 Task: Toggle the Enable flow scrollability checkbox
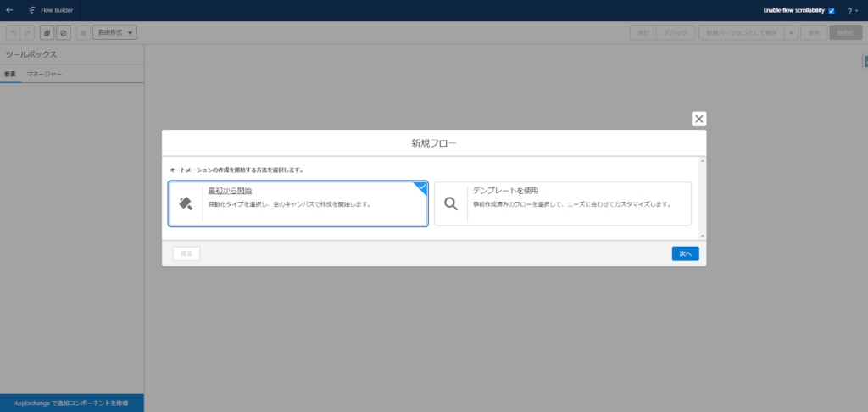pyautogui.click(x=832, y=10)
